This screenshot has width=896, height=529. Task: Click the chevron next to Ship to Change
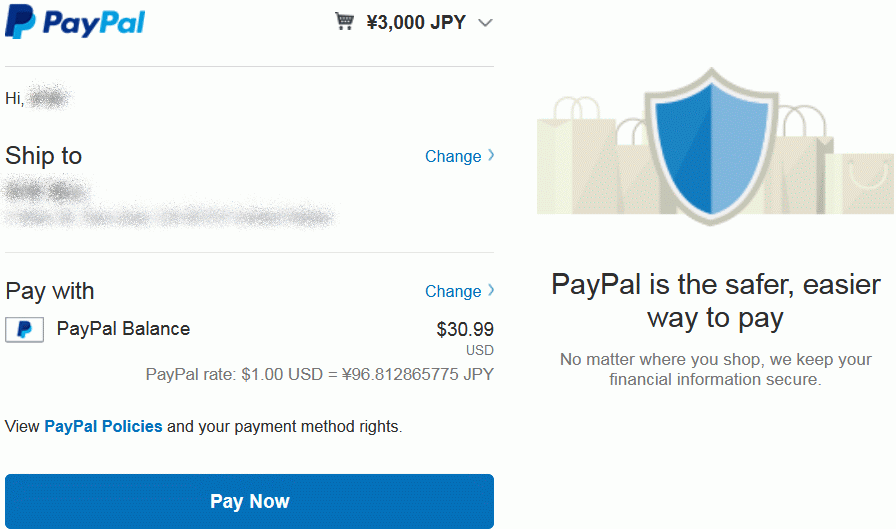click(491, 155)
